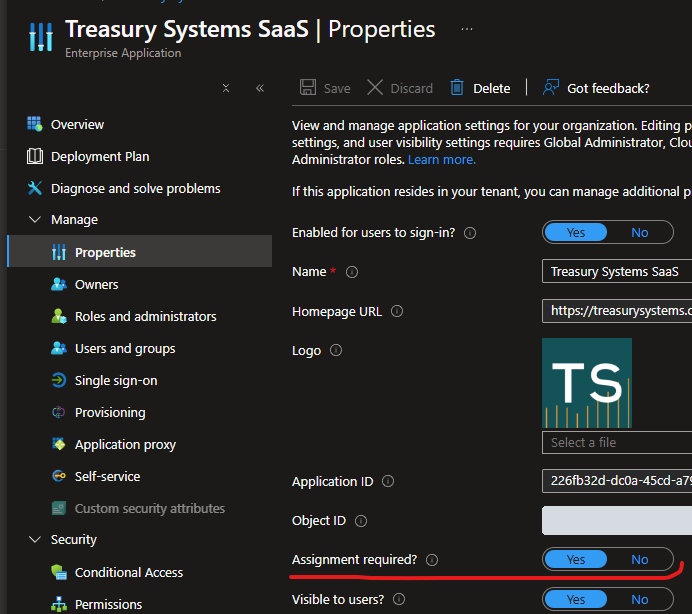Click the Homepage URL field

coord(617,311)
